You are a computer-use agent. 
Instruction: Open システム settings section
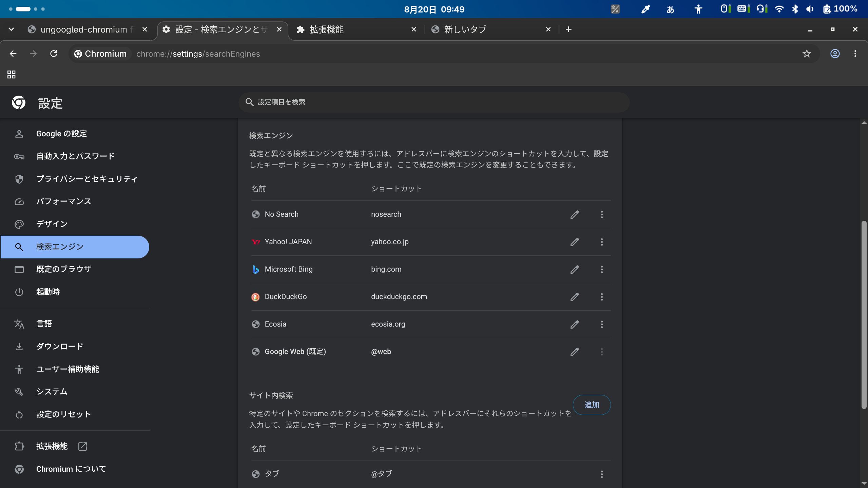(75, 392)
